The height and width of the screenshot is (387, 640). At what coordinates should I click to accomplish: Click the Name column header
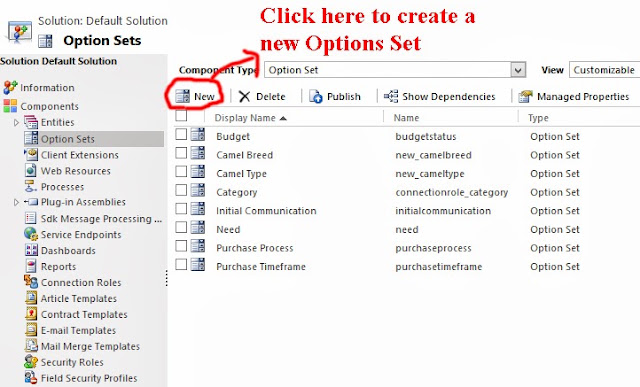406,118
